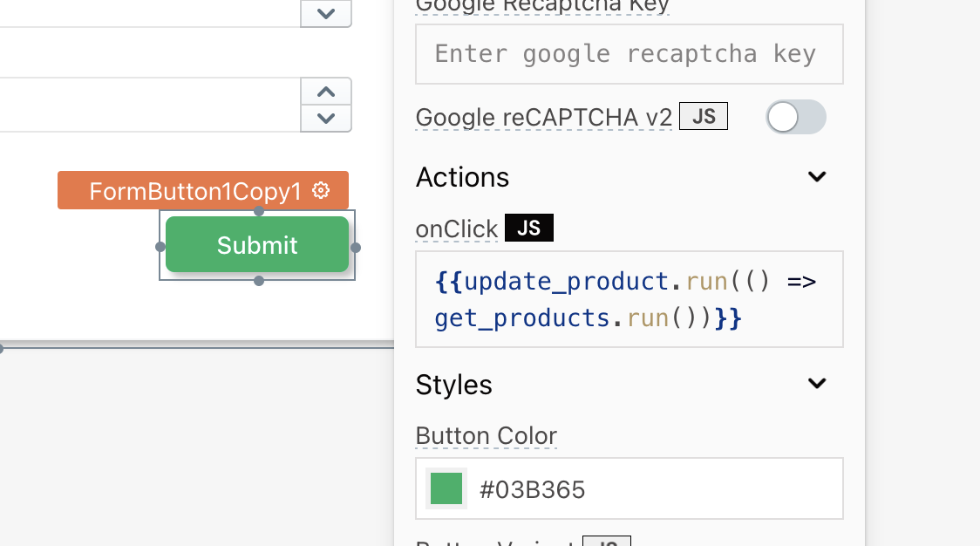This screenshot has width=980, height=546.
Task: Click the up arrow stepper control
Action: [x=325, y=91]
